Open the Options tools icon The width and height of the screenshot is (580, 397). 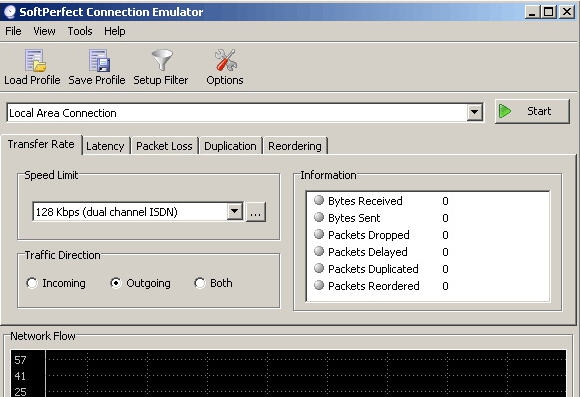pos(226,60)
